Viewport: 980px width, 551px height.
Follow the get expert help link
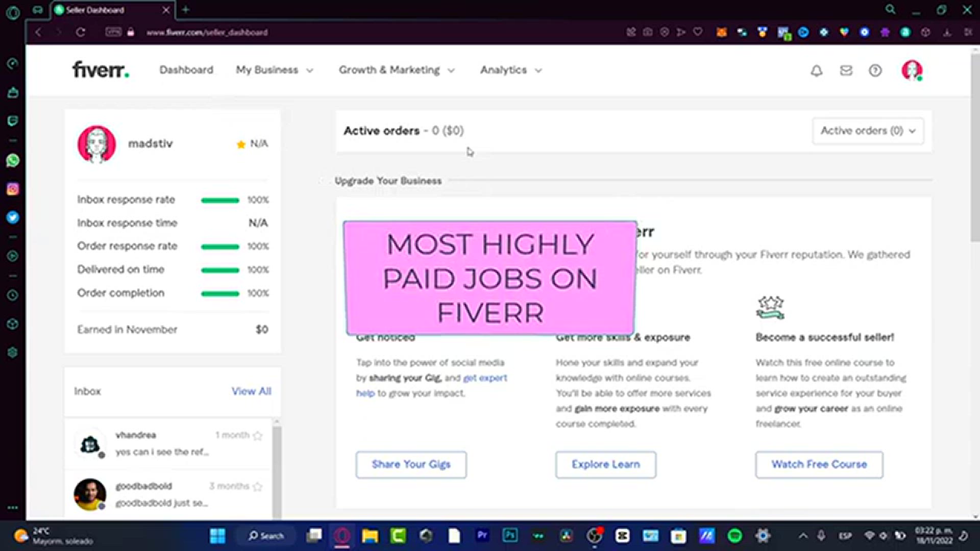point(485,378)
